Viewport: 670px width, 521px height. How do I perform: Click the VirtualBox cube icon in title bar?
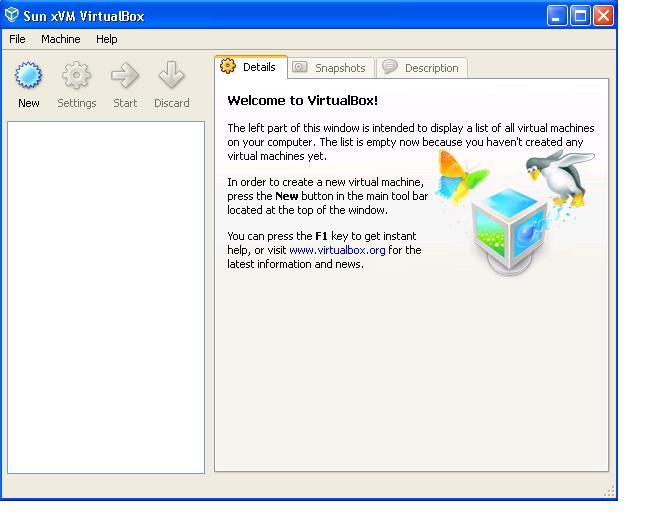point(12,15)
